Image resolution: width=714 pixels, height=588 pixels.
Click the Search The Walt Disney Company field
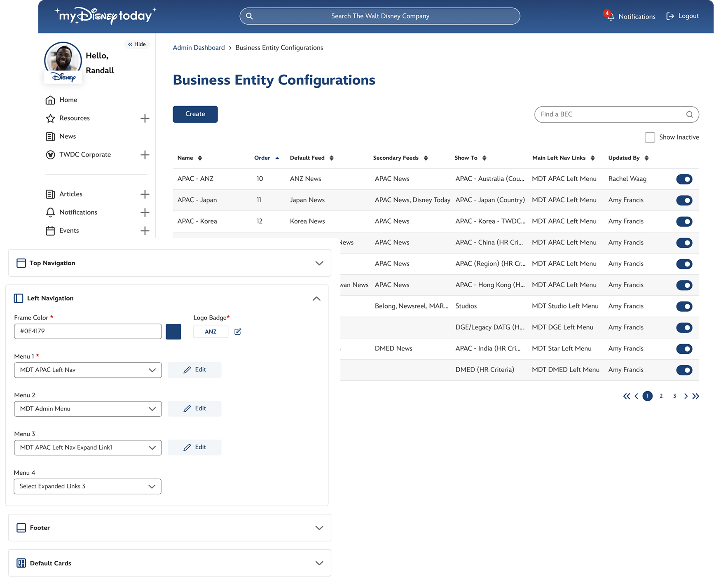[x=380, y=16]
